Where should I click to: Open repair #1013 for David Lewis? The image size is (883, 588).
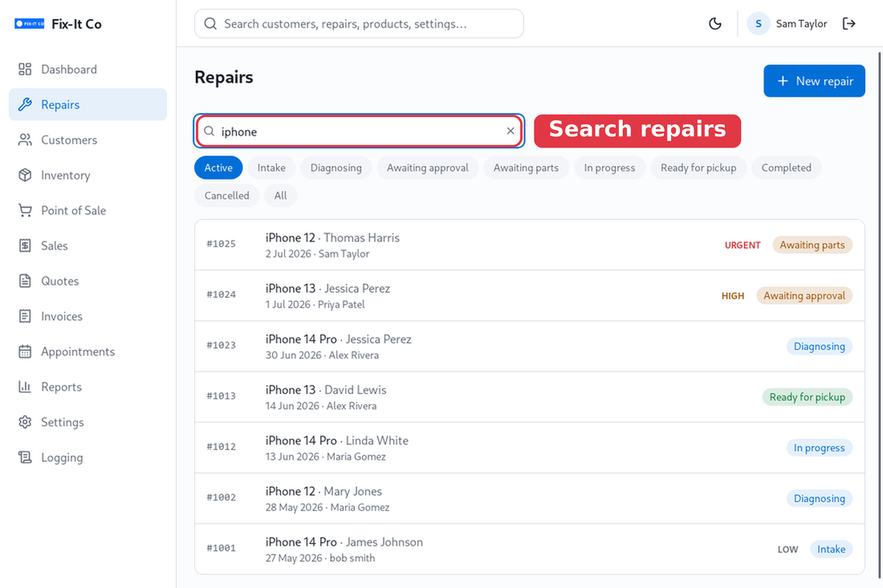coord(529,397)
